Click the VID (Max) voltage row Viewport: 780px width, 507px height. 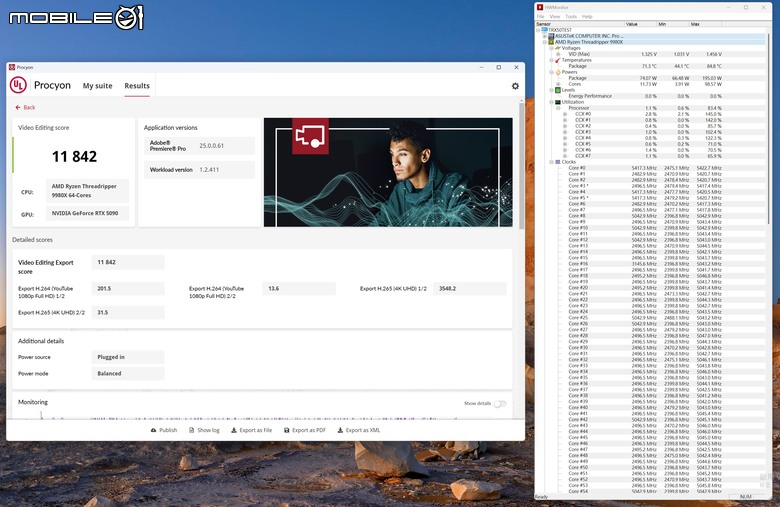[645, 54]
